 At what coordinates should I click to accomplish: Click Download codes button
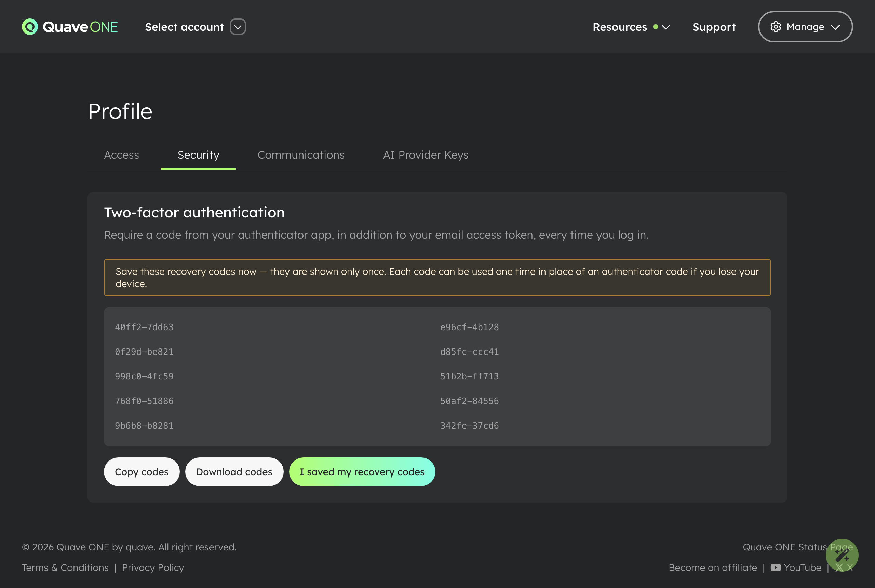click(234, 472)
